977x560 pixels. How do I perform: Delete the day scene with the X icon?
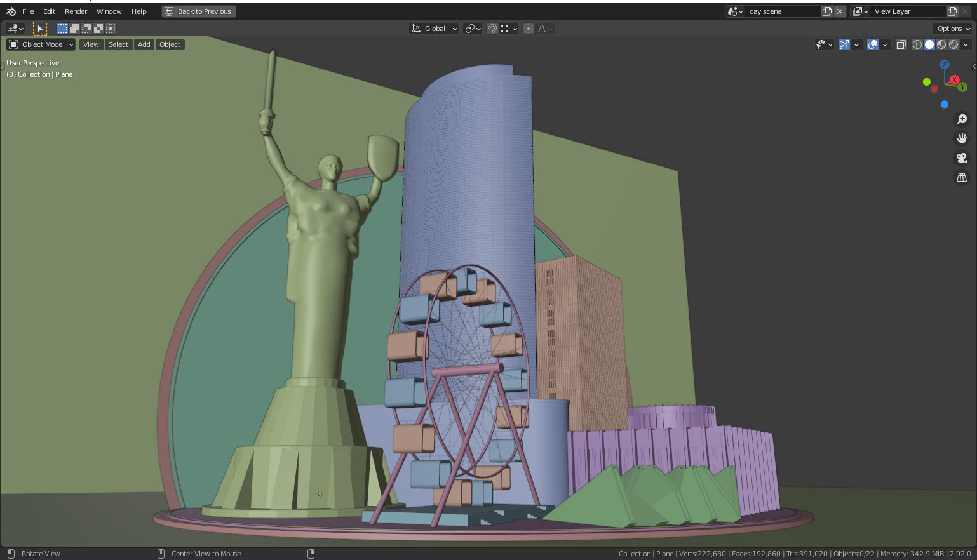pyautogui.click(x=840, y=11)
